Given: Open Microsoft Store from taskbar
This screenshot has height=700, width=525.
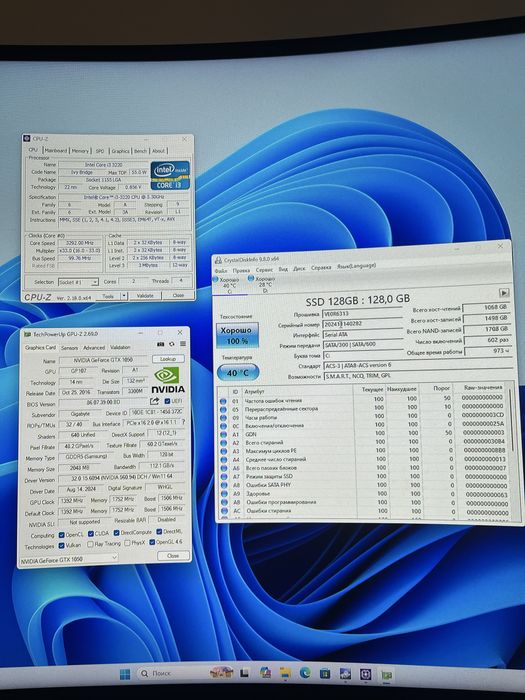Looking at the screenshot, I should click(x=325, y=673).
